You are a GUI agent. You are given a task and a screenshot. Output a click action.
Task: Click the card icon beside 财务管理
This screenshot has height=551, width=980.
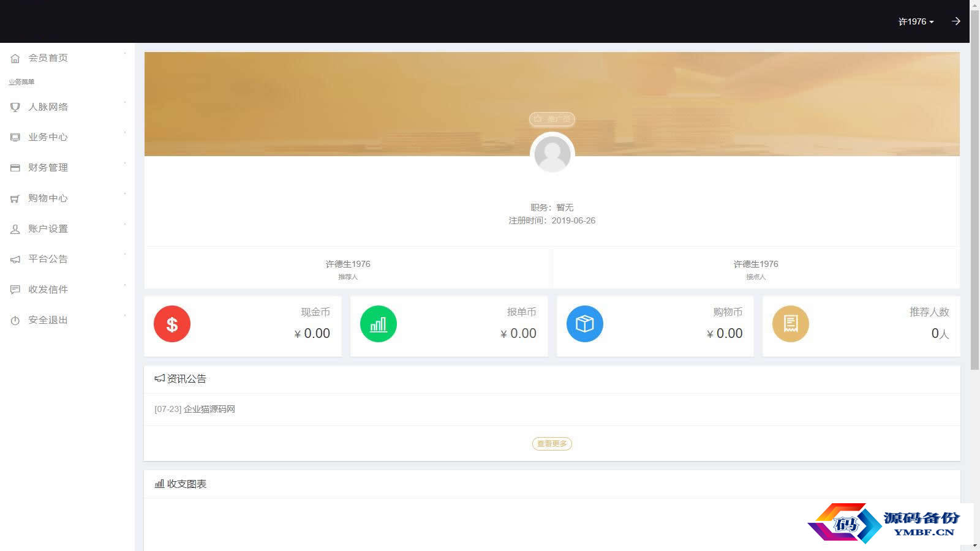click(15, 168)
